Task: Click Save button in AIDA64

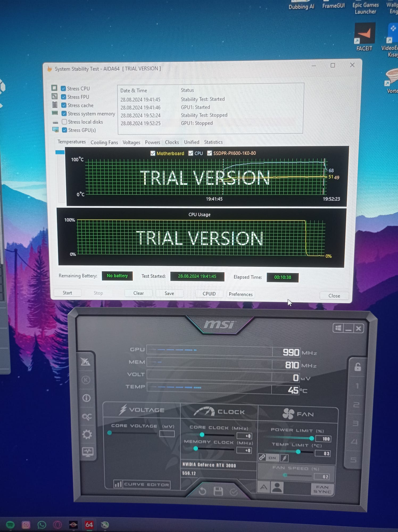Action: pos(169,293)
